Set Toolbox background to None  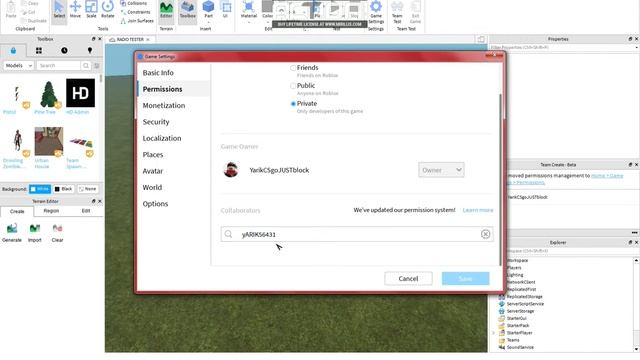pos(88,189)
